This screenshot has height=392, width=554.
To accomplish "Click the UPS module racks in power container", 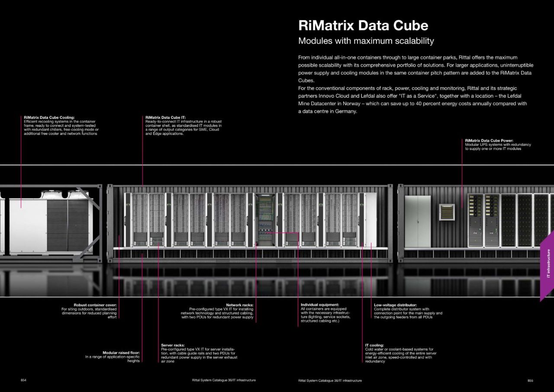I will [x=483, y=221].
